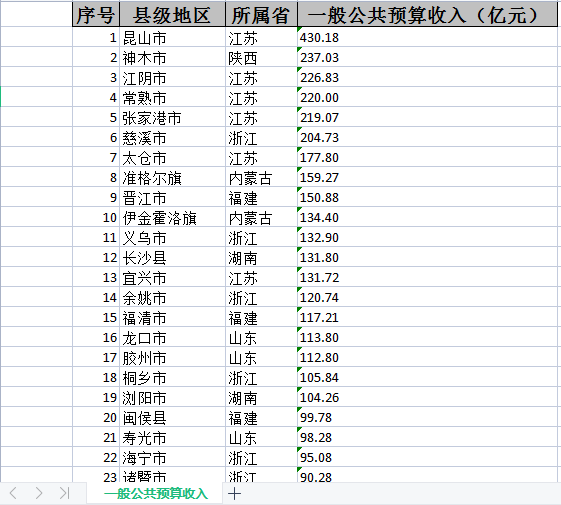Screen dimensions: 561x505
Task: Select the 序号 header cell
Action: tap(96, 14)
